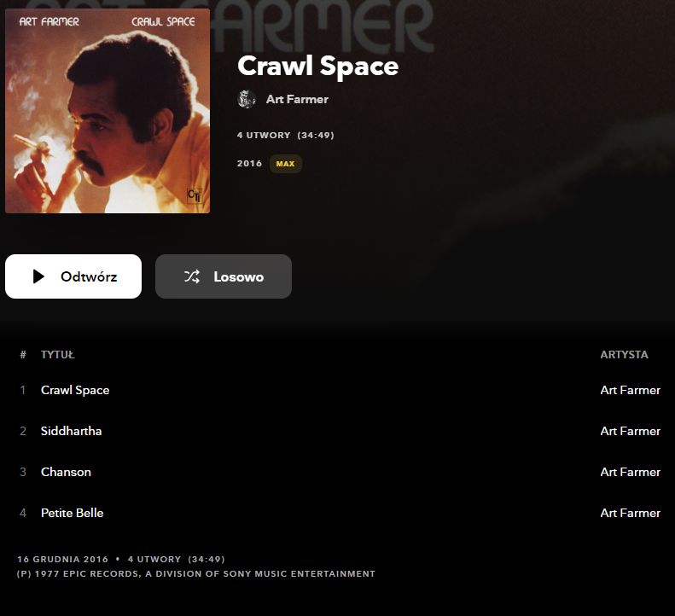Click the Losowo shuffle button
The width and height of the screenshot is (675, 616).
pyautogui.click(x=224, y=276)
